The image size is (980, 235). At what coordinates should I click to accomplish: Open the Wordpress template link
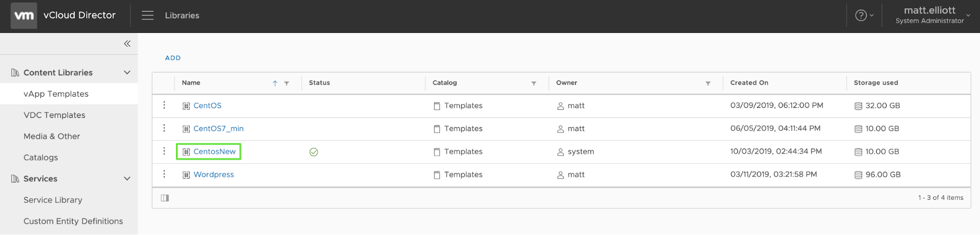pyautogui.click(x=214, y=175)
